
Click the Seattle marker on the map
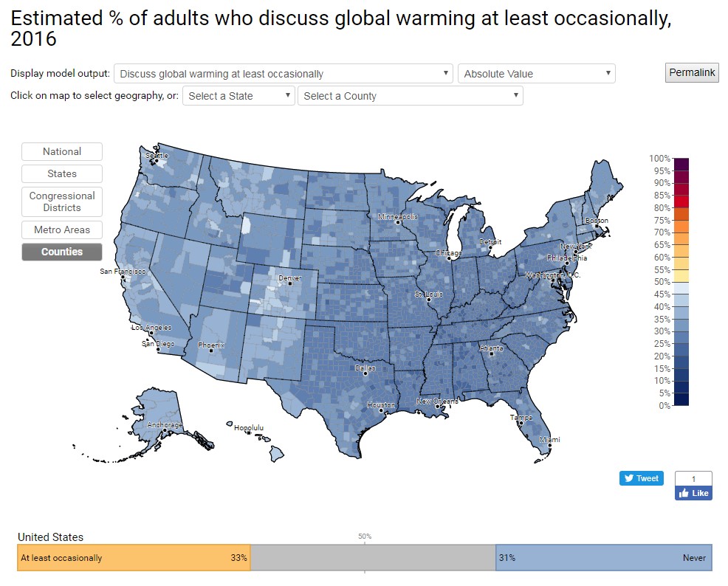[156, 159]
